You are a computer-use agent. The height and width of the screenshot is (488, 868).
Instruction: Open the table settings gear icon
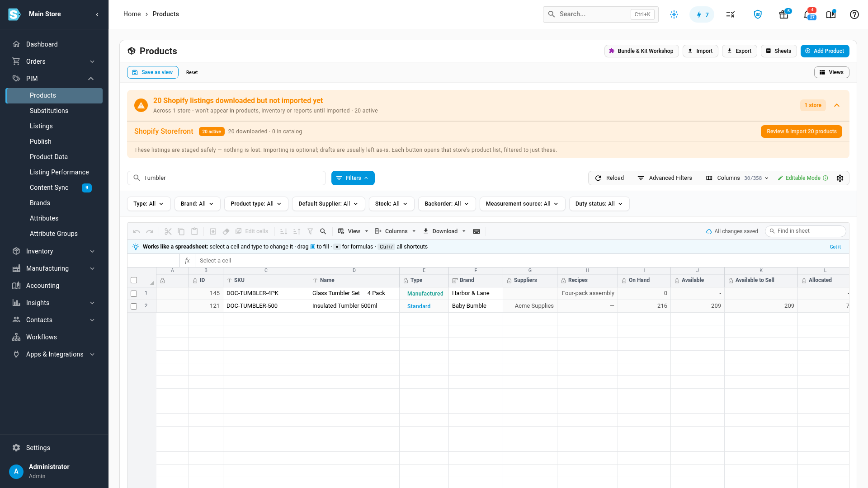click(x=840, y=178)
